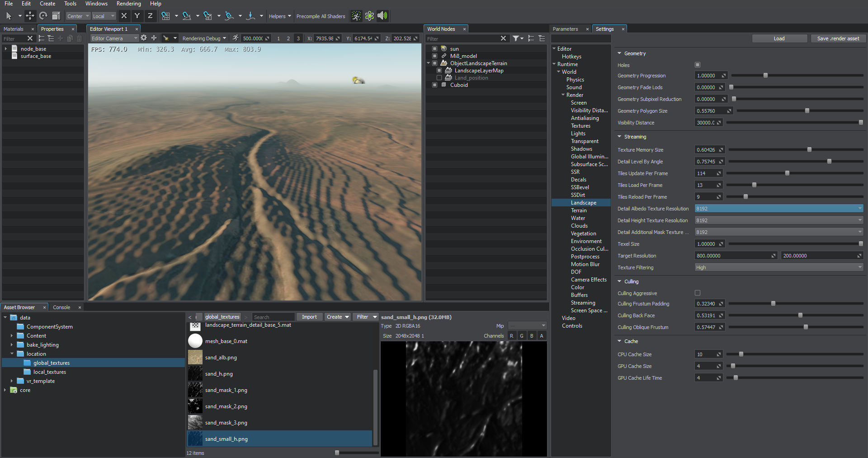Activate the Scale manipulator tool

[56, 16]
